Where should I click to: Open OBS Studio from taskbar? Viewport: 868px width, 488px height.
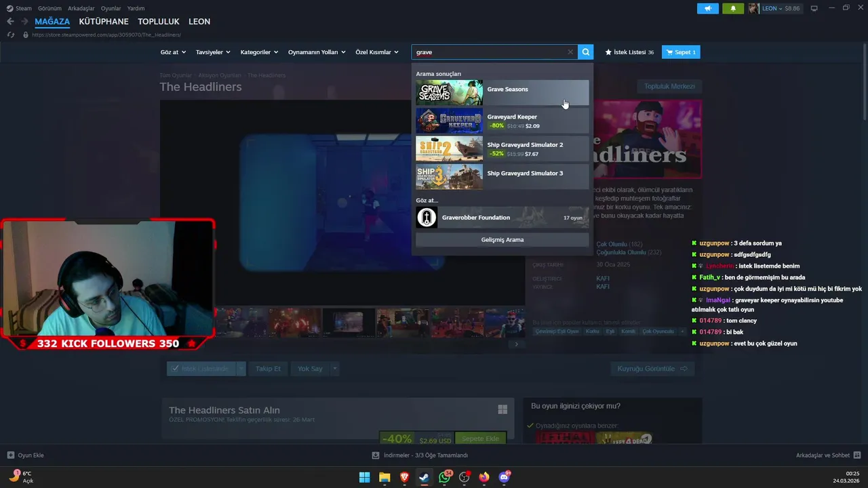465,477
